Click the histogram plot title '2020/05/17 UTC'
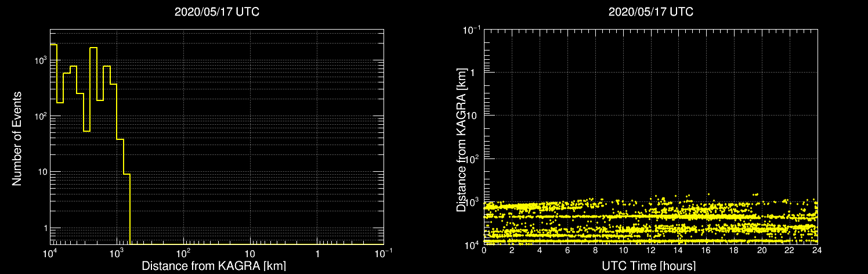The height and width of the screenshot is (274, 868). point(217,11)
